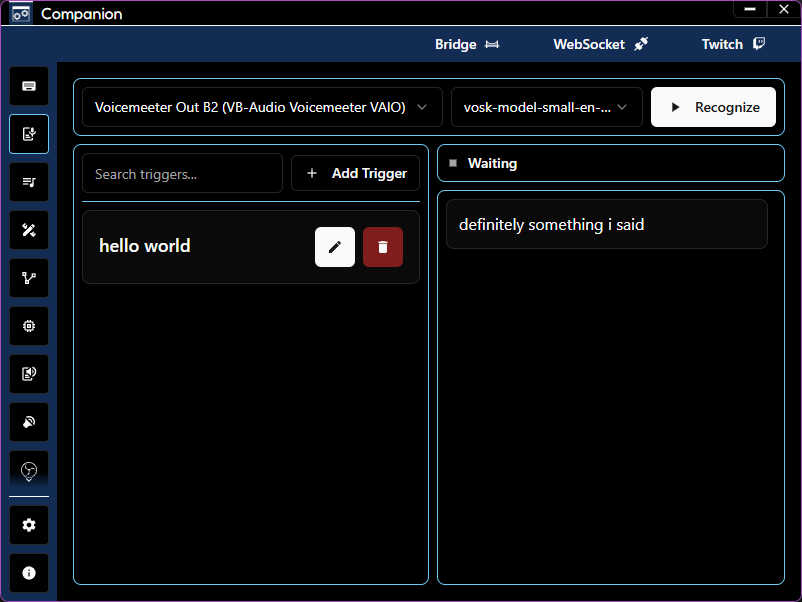Open the magic wand tools sidebar icon
The width and height of the screenshot is (802, 602).
(x=29, y=230)
